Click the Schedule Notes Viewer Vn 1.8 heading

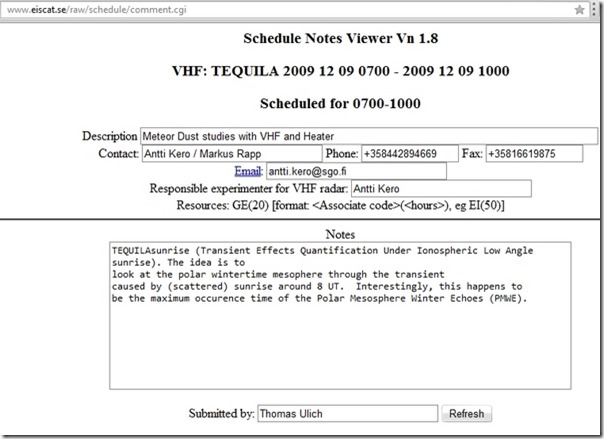click(341, 38)
